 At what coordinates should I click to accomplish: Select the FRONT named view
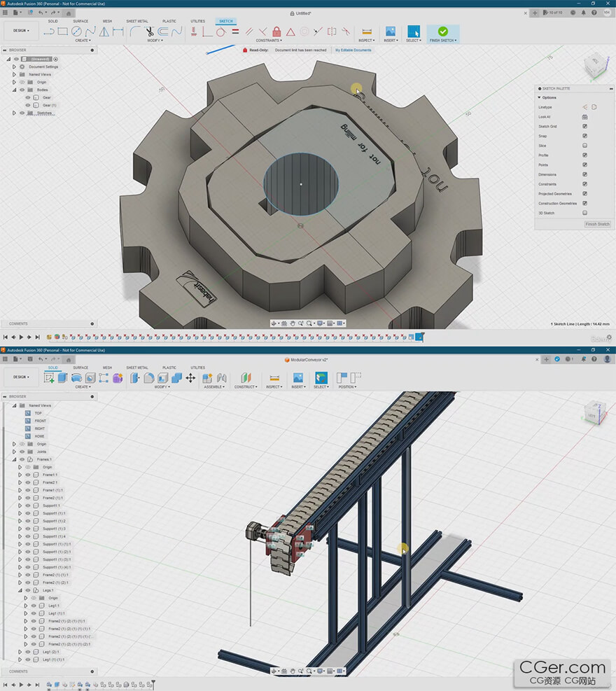pyautogui.click(x=40, y=421)
